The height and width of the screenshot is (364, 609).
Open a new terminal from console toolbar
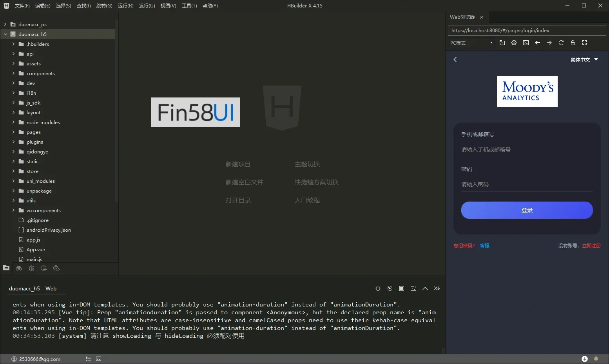point(413,288)
